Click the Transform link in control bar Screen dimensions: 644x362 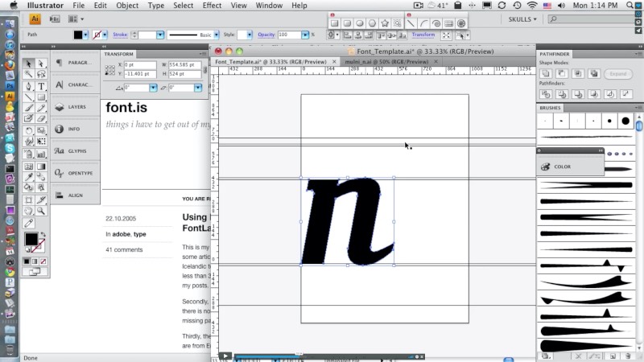click(423, 35)
